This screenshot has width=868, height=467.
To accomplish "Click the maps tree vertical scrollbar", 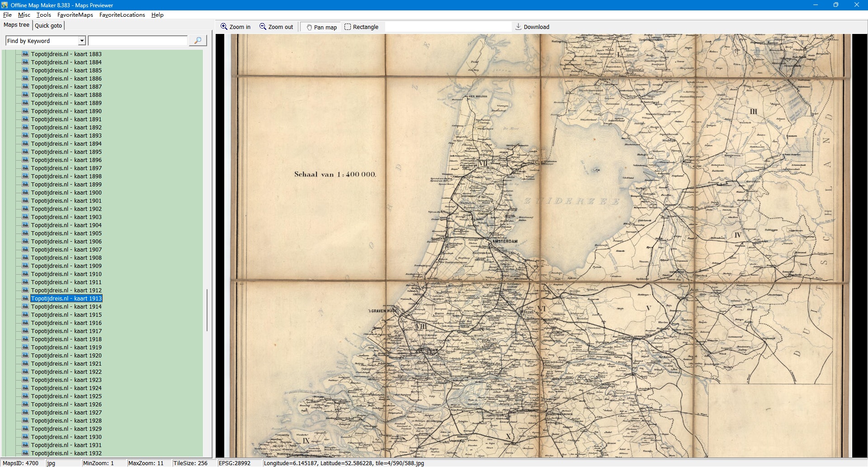I will (207, 310).
